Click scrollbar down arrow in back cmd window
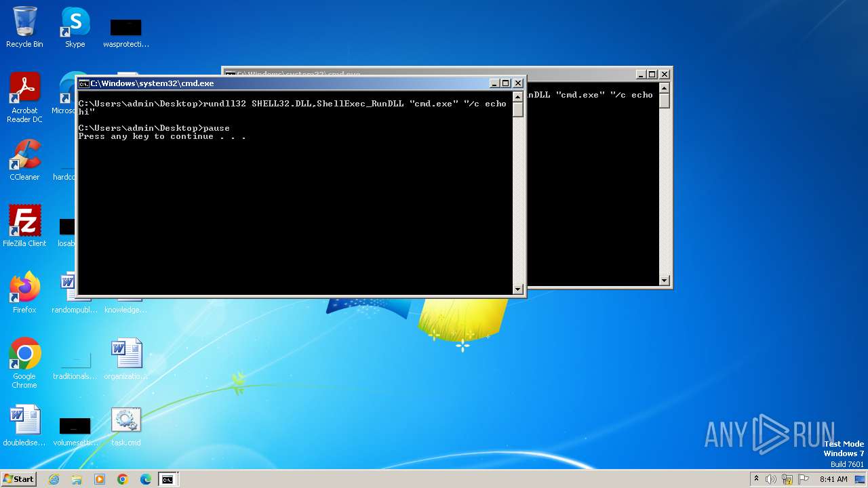Screen dimensions: 868x488 pos(665,280)
